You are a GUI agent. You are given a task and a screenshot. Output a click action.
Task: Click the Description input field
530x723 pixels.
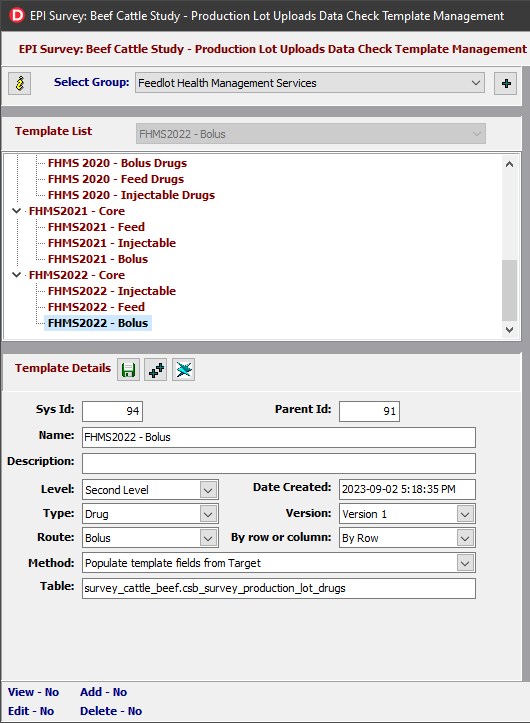click(x=279, y=463)
